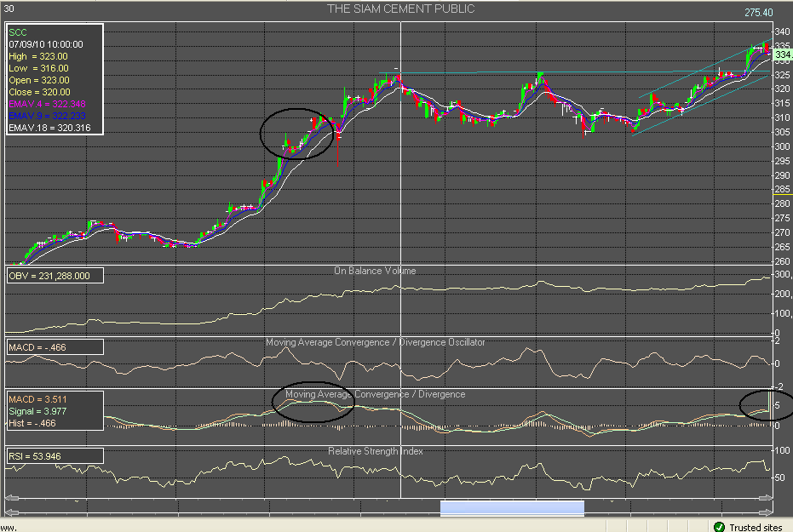The width and height of the screenshot is (793, 532).
Task: Click the right arrow of the upper chart scrollbar
Action: [766, 498]
